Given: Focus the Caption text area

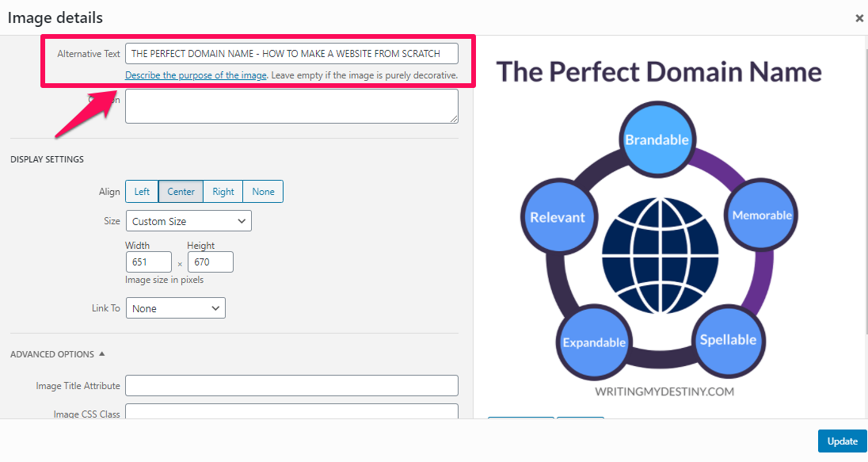Looking at the screenshot, I should tap(291, 105).
